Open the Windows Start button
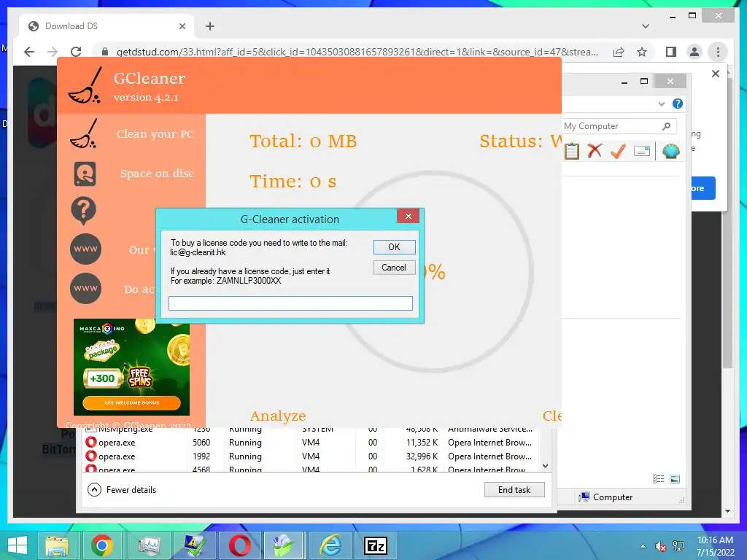 pos(18,545)
